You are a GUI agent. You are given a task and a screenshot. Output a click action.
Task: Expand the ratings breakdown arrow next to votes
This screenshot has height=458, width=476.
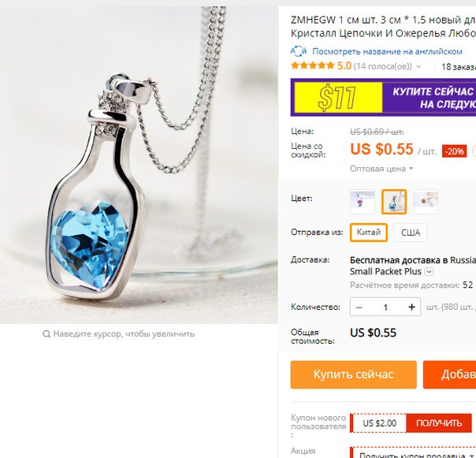click(418, 66)
